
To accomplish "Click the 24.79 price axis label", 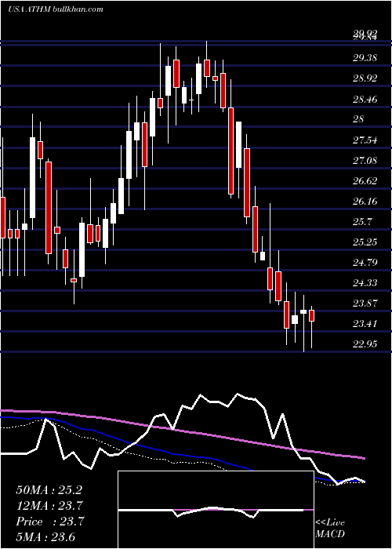I will click(365, 262).
